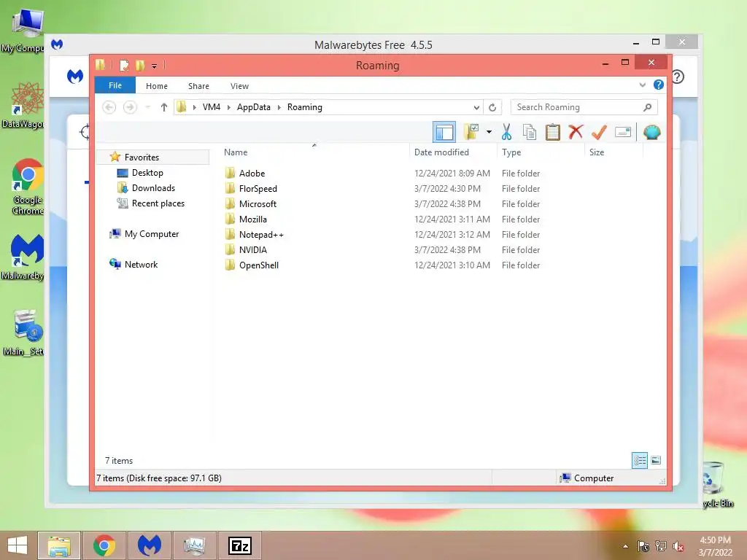Viewport: 747px width, 560px height.
Task: Select the Microsoft folder
Action: point(258,204)
